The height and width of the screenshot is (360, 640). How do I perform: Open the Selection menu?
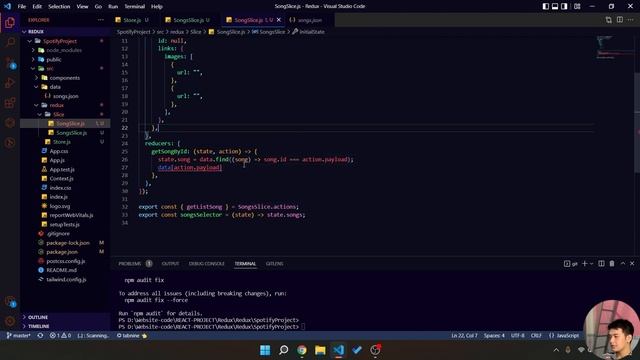59,6
